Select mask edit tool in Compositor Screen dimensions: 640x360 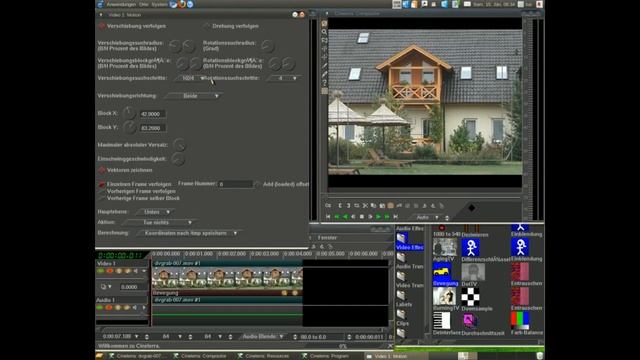coord(324,40)
